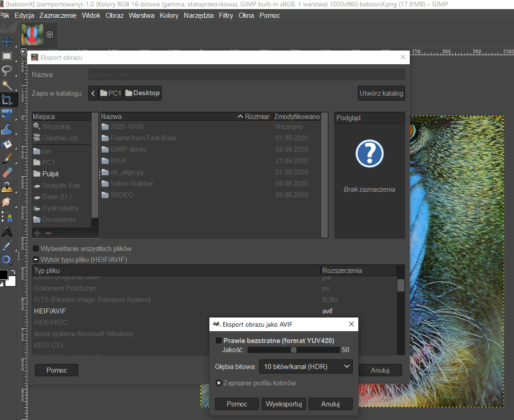Activate the Crop tool
The height and width of the screenshot is (420, 514).
tap(7, 100)
